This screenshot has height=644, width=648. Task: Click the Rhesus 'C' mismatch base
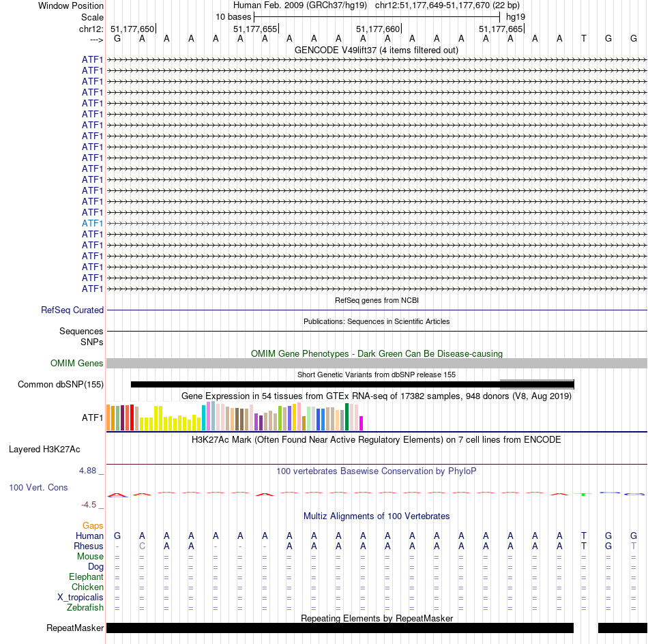click(x=142, y=546)
